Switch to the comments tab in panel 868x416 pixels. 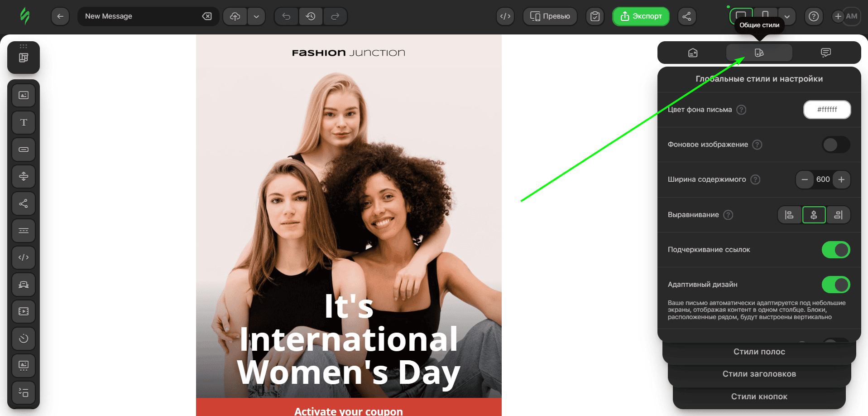pos(825,53)
